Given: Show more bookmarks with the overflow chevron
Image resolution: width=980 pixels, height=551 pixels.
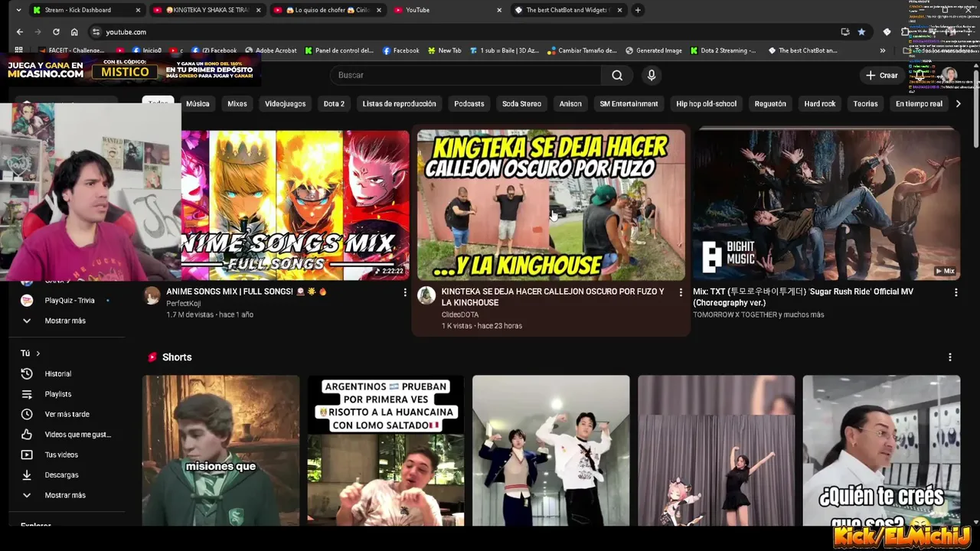Looking at the screenshot, I should (x=883, y=51).
